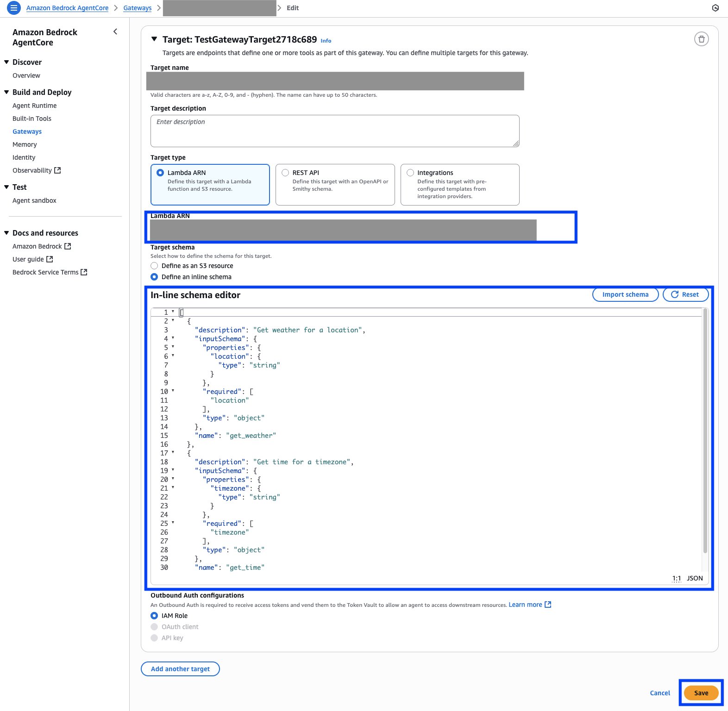Screen dimensions: 728x711
Task: Collapse the sidebar with the chevron icon
Action: (115, 31)
